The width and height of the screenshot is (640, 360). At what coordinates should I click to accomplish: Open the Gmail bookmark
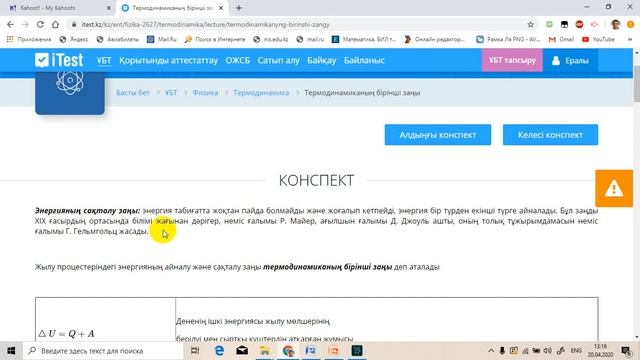(x=562, y=39)
